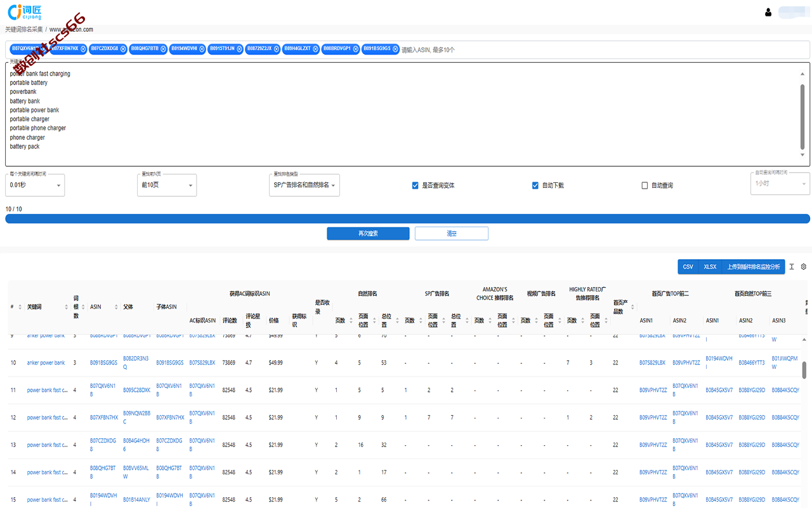812x508 pixels.
Task: Sort HIGHLY RATED 页数 column
Action: (583, 321)
